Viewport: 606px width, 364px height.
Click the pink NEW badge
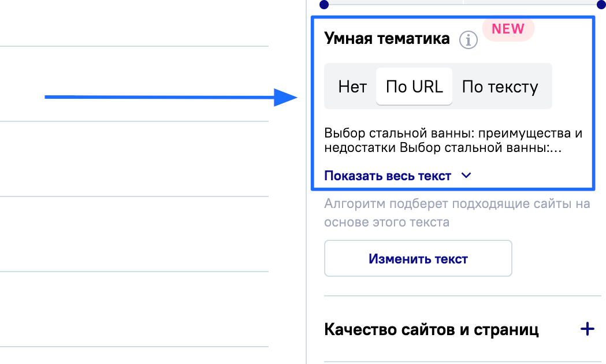click(508, 29)
